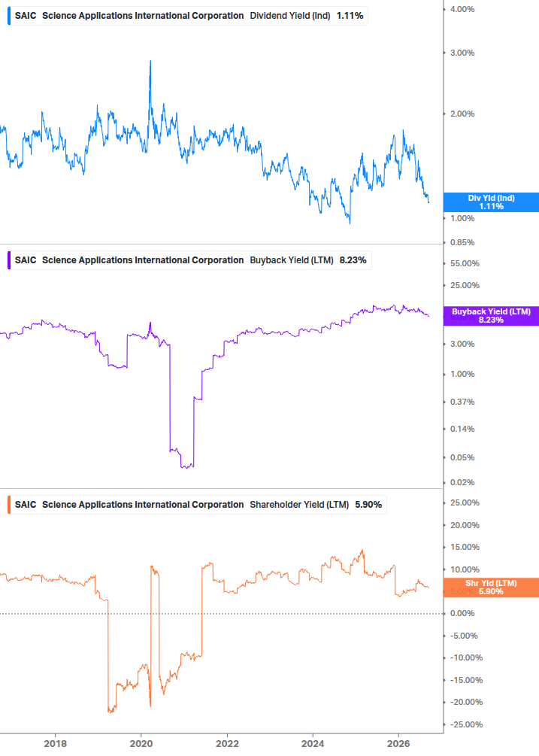The image size is (539, 756).
Task: Click the 0.02% buyback axis label
Action: [x=462, y=483]
